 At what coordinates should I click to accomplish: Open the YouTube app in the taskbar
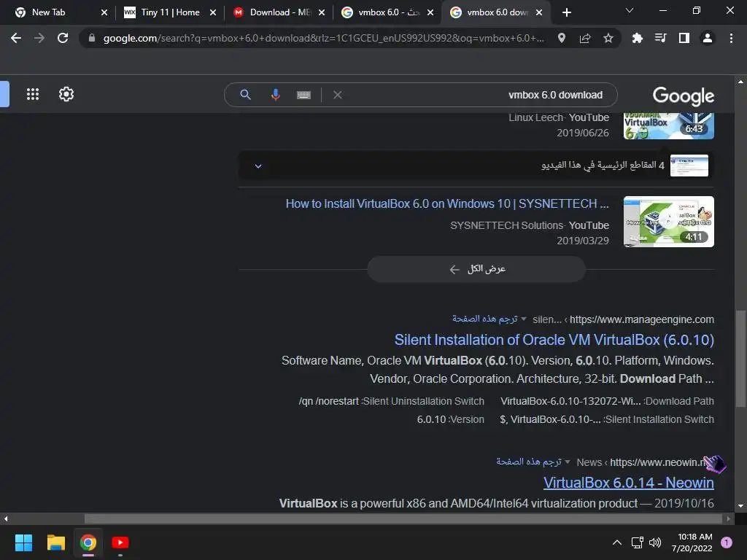[120, 542]
